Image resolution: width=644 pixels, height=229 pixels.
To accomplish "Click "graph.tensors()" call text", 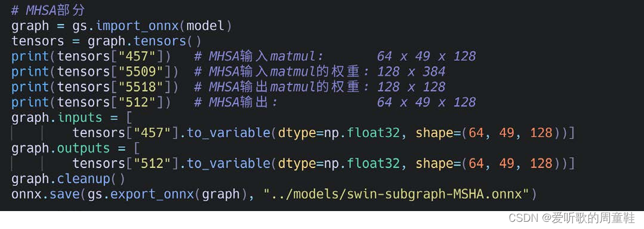I will click(144, 41).
